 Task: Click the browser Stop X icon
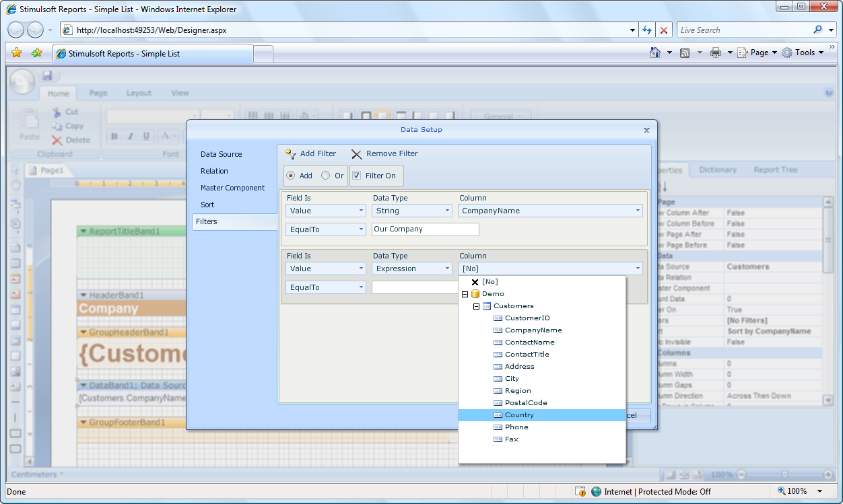[664, 30]
